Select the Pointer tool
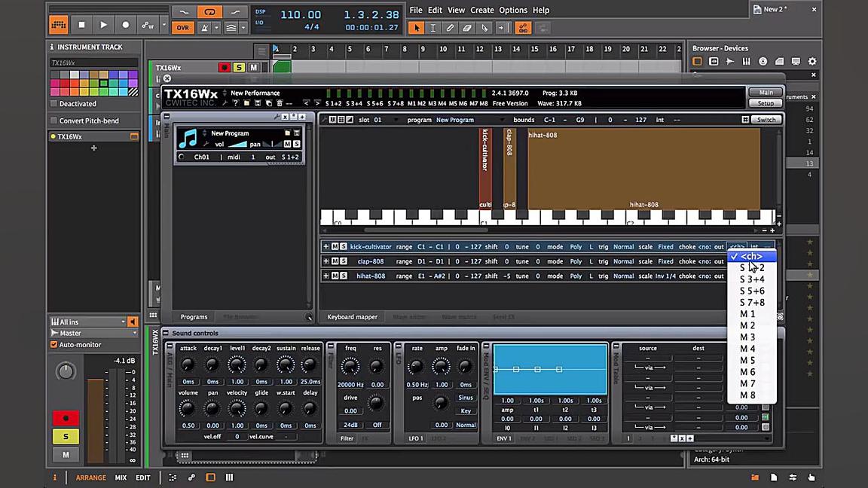The width and height of the screenshot is (868, 488). pyautogui.click(x=416, y=28)
